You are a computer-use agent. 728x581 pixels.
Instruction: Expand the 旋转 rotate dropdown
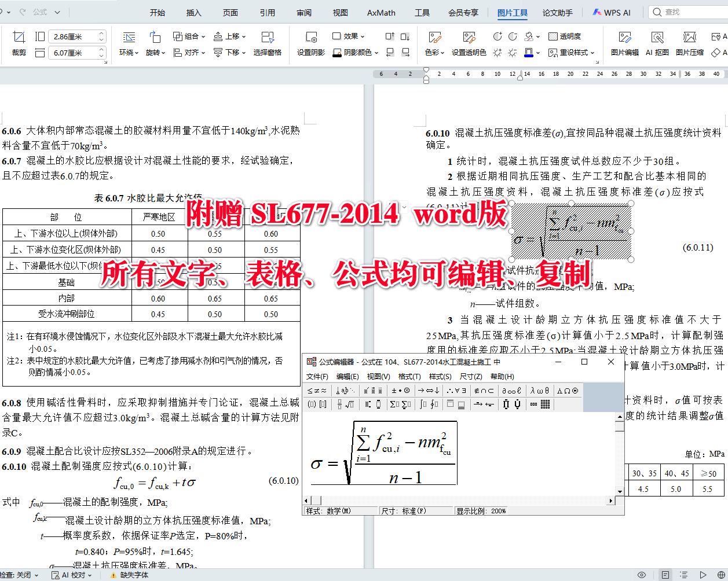155,52
